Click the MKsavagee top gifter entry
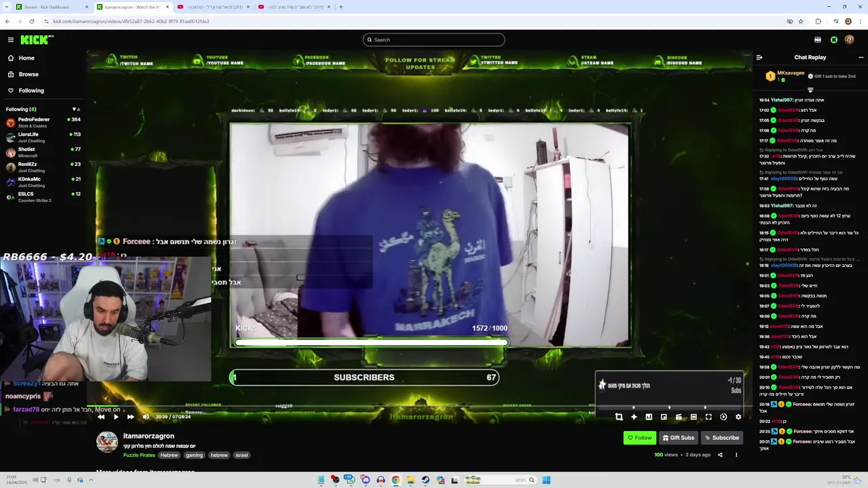Viewport: 868px width, 488px height. 785,76
